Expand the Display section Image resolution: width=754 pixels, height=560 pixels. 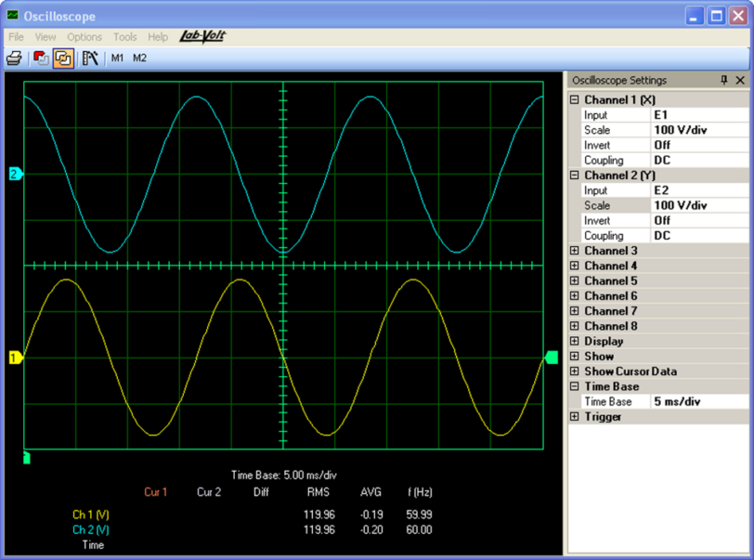(x=574, y=341)
